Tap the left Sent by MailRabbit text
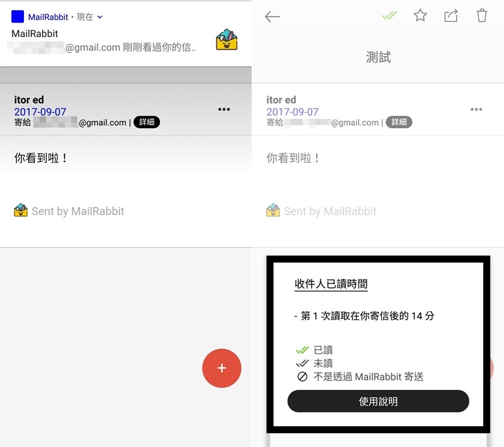The image size is (504, 447). point(78,211)
